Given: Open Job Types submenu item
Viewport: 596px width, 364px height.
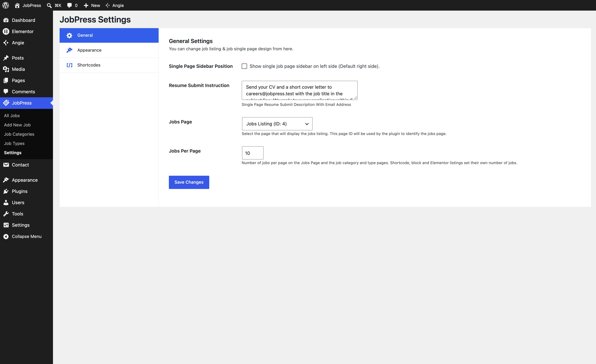Looking at the screenshot, I should [14, 143].
